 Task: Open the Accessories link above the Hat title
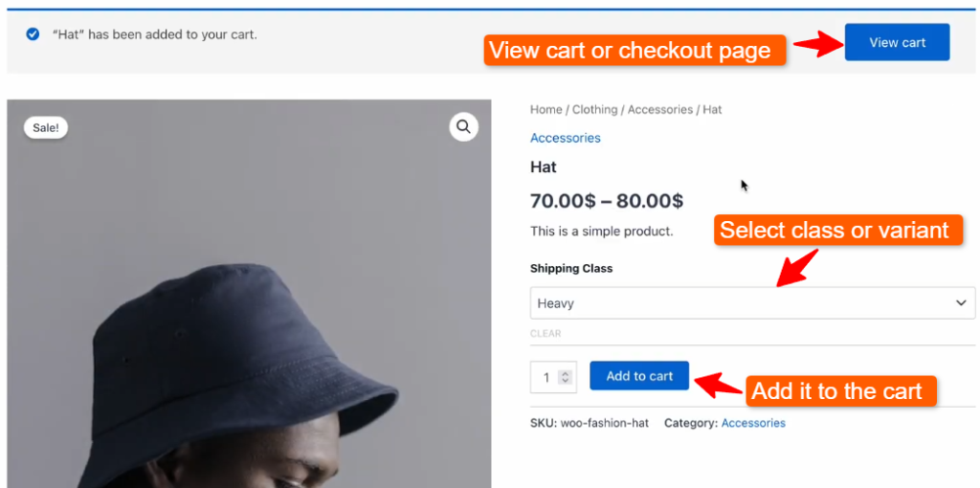click(x=566, y=138)
